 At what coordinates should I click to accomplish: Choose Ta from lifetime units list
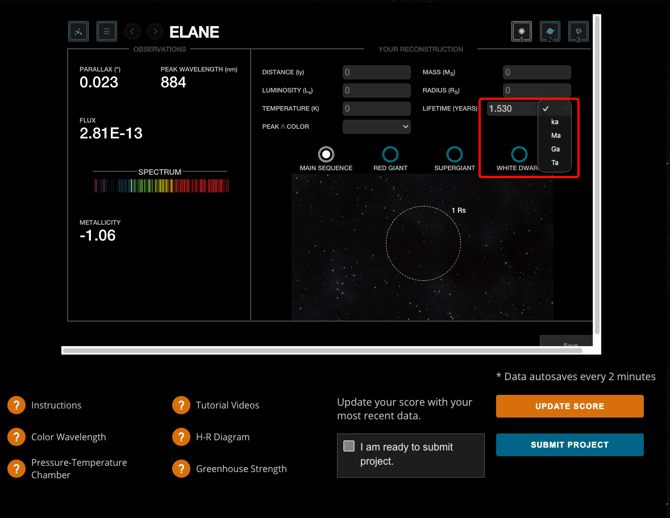(x=555, y=163)
